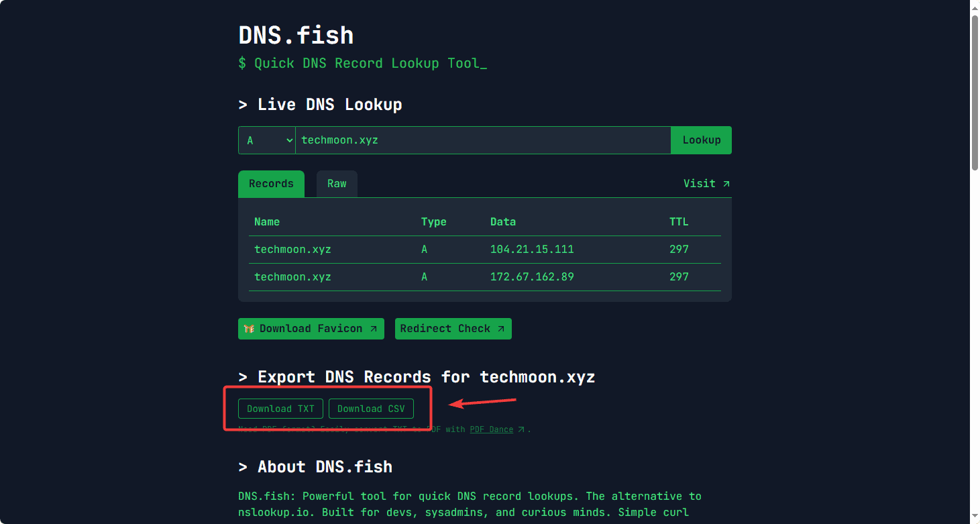Click the Download Favicon button
980x524 pixels.
coord(311,329)
